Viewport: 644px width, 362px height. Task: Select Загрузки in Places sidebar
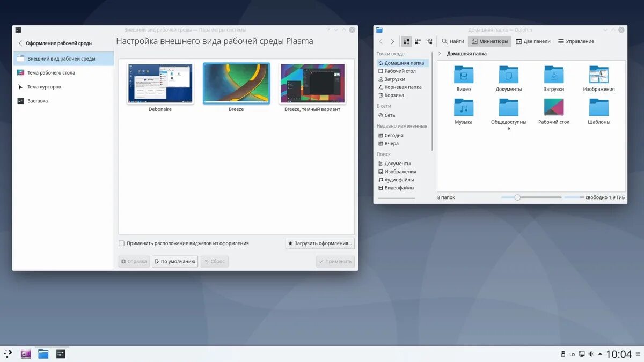[402, 79]
